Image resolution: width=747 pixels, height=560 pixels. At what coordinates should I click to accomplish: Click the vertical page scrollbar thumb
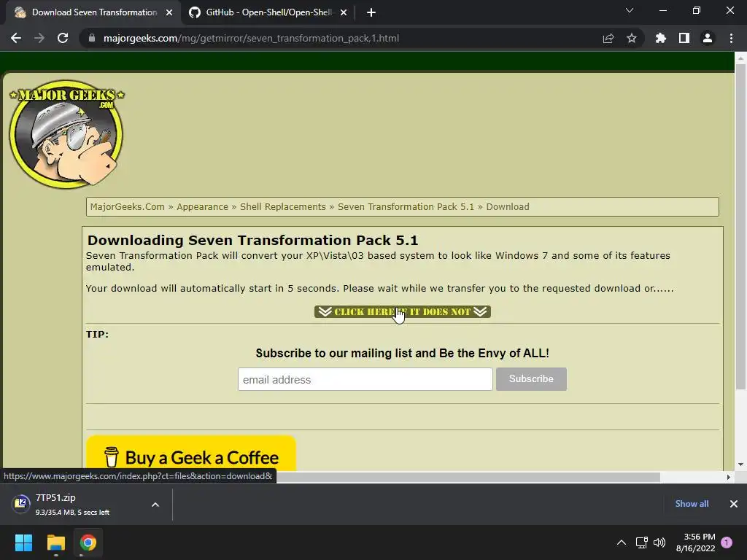click(x=740, y=226)
